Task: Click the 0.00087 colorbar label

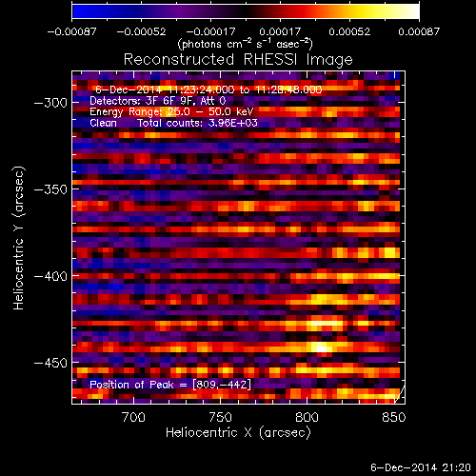Action: coord(419,31)
